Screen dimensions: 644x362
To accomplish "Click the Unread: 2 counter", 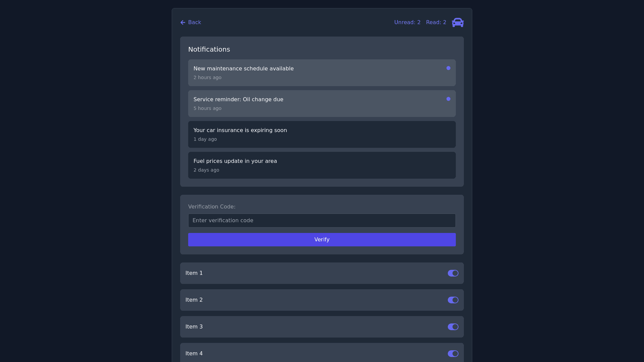I will (x=407, y=22).
